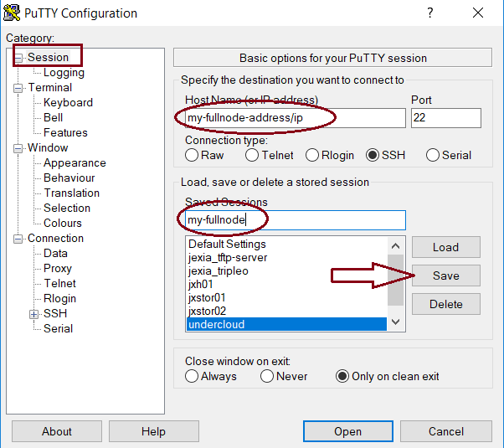This screenshot has height=448, width=504.
Task: Click the session list scroll down arrow
Action: (x=396, y=322)
